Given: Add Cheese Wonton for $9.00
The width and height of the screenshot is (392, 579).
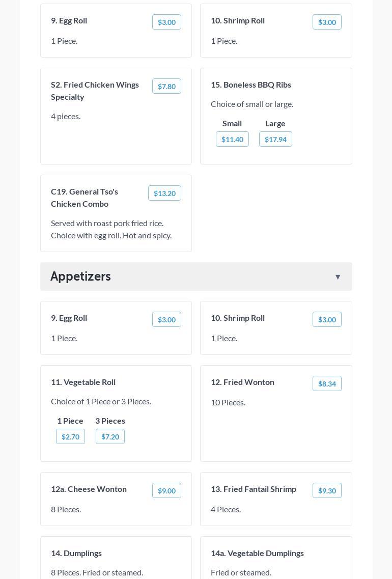Looking at the screenshot, I should pyautogui.click(x=166, y=490).
